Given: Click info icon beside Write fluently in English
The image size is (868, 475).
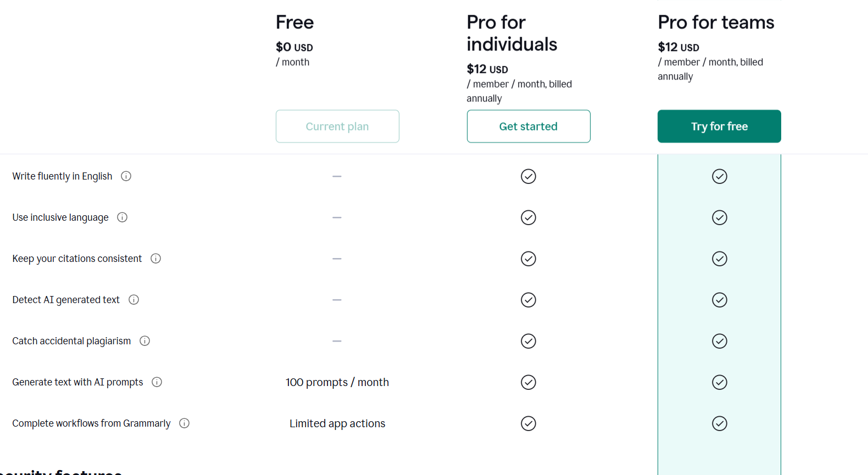Looking at the screenshot, I should pyautogui.click(x=126, y=176).
